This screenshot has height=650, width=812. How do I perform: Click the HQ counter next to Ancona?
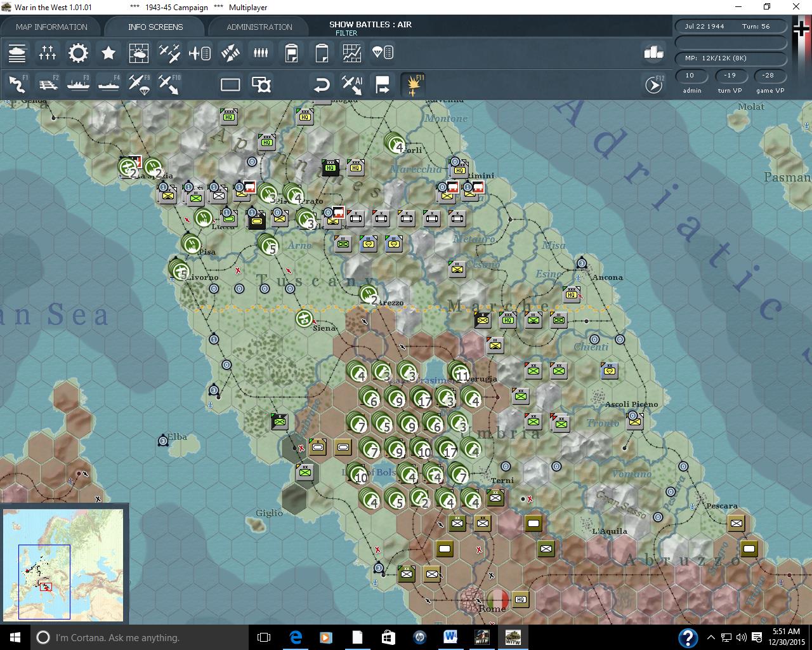pos(572,295)
